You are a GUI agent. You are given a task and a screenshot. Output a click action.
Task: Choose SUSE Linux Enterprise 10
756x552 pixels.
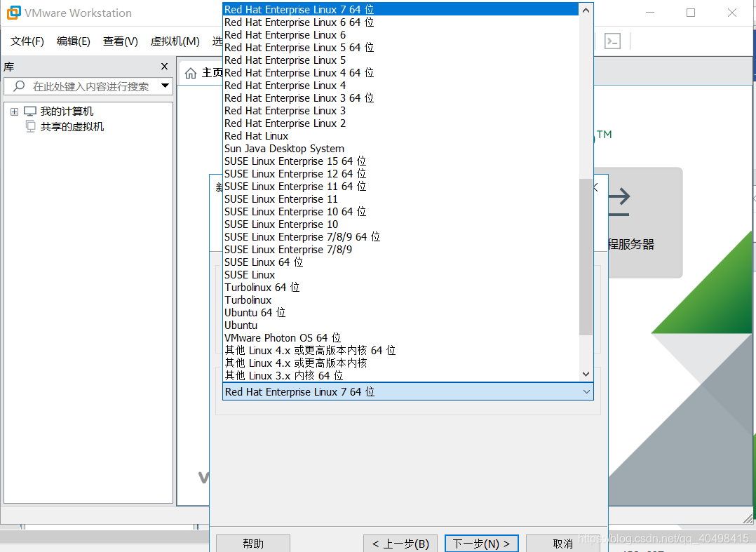click(400, 224)
